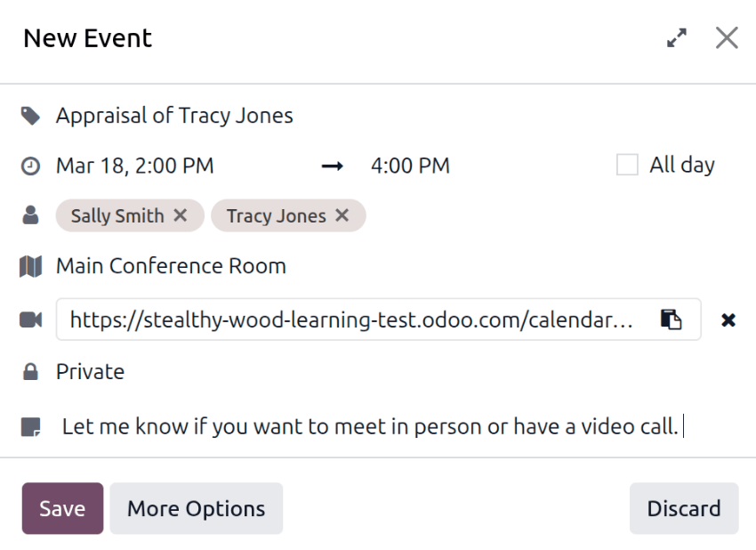The height and width of the screenshot is (550, 756).
Task: Open the Private privacy dropdown
Action: point(90,372)
